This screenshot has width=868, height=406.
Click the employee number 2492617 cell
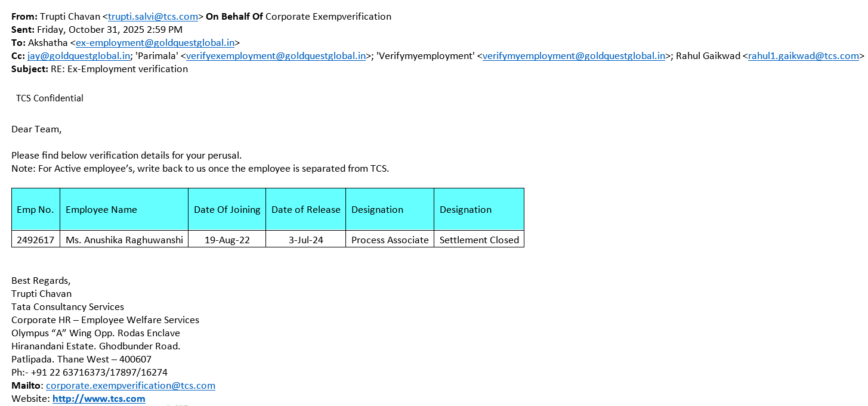pos(36,240)
